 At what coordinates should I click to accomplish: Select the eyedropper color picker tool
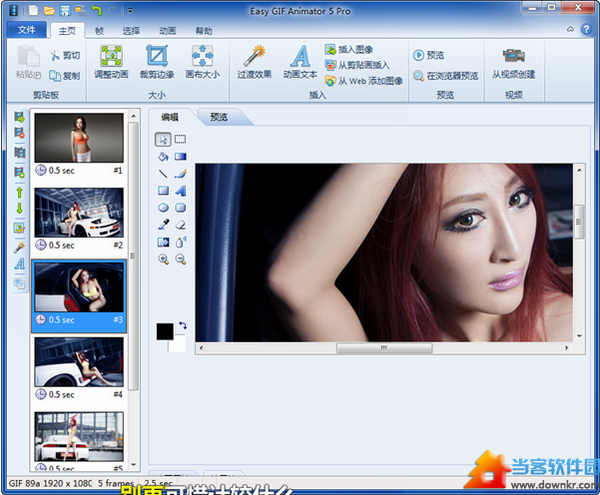point(164,225)
